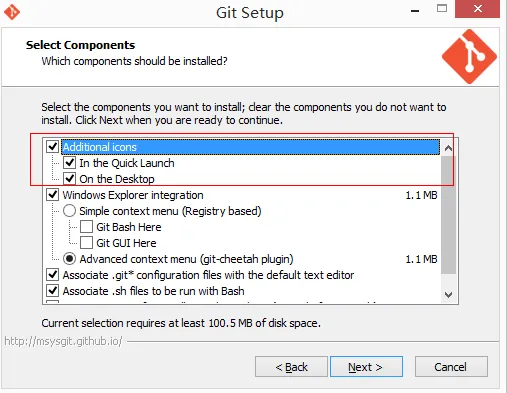The width and height of the screenshot is (507, 393).
Task: Click the components list scrollbar thumb
Action: [x=448, y=215]
